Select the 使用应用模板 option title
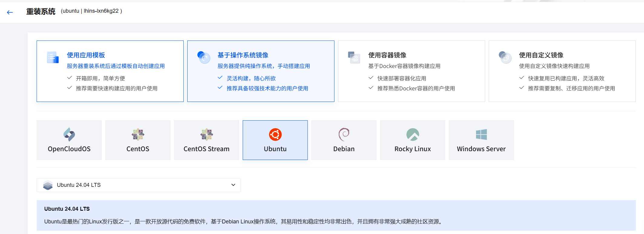Screen dimensions: 644x234 pyautogui.click(x=86, y=55)
